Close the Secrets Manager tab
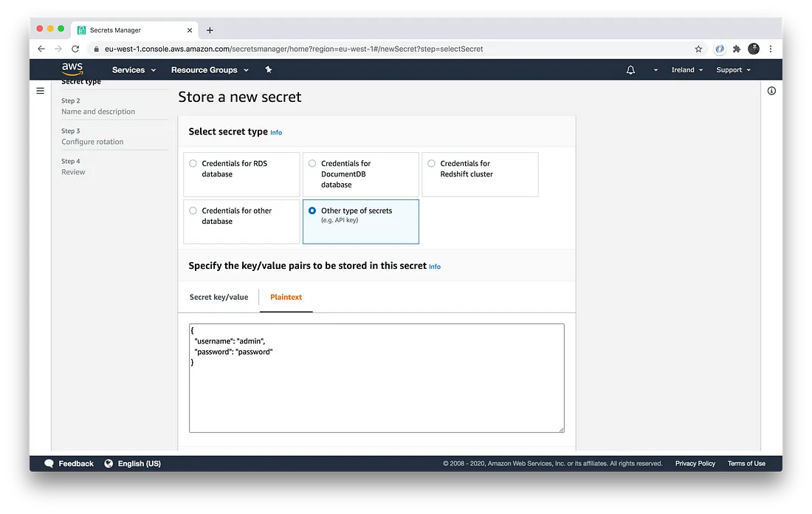Viewport: 812px width, 514px height. point(190,30)
